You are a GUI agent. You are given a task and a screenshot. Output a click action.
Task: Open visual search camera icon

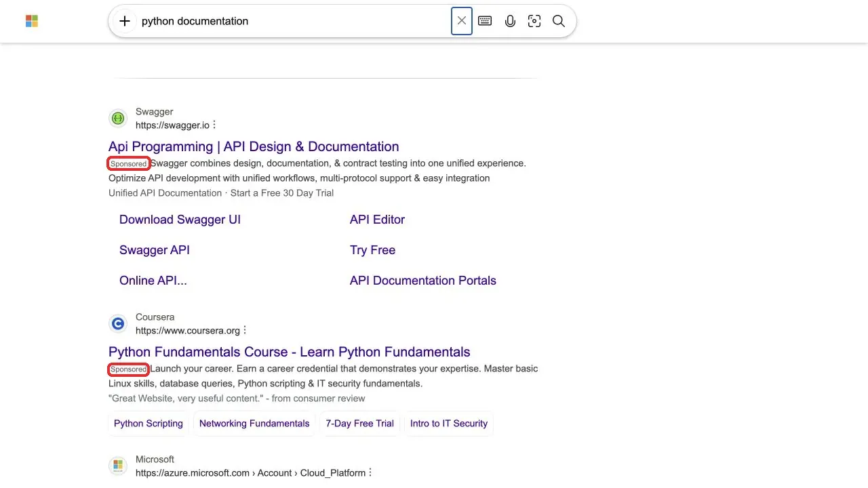534,21
